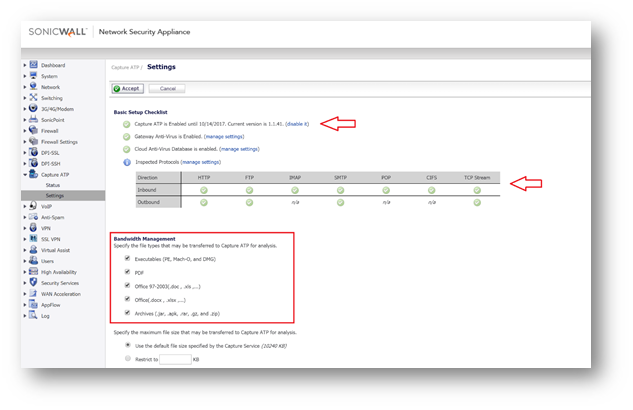Click the Security Services shield icon
This screenshot has height=410, width=633.
point(34,282)
